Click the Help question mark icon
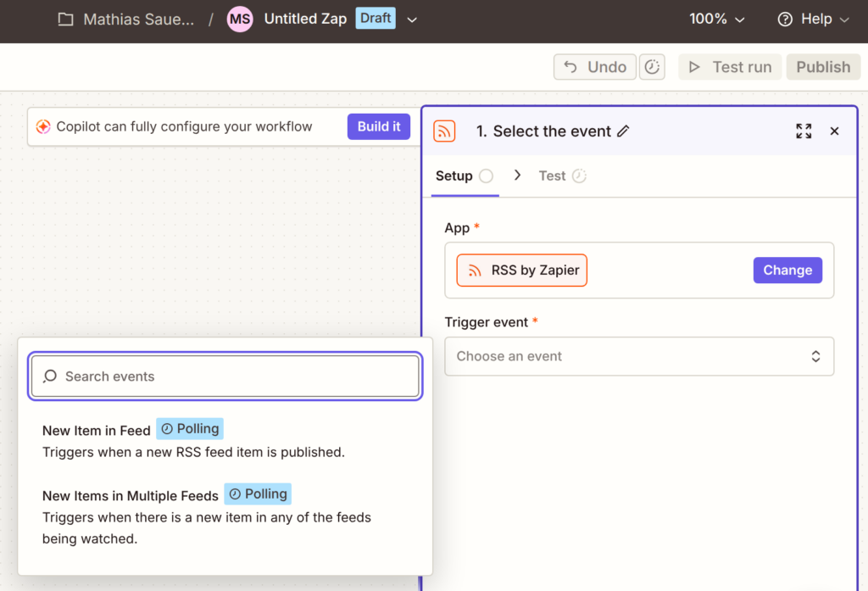Image resolution: width=868 pixels, height=591 pixels. 785,20
